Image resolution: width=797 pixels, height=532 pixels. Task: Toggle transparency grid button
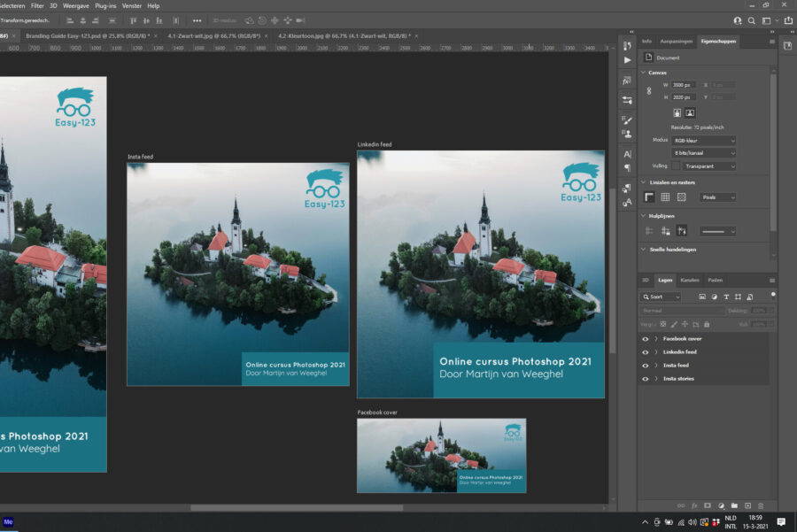click(x=682, y=197)
